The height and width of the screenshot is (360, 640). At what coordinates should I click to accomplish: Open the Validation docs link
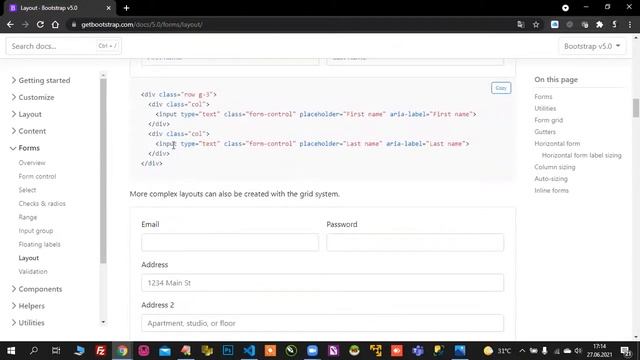33,271
